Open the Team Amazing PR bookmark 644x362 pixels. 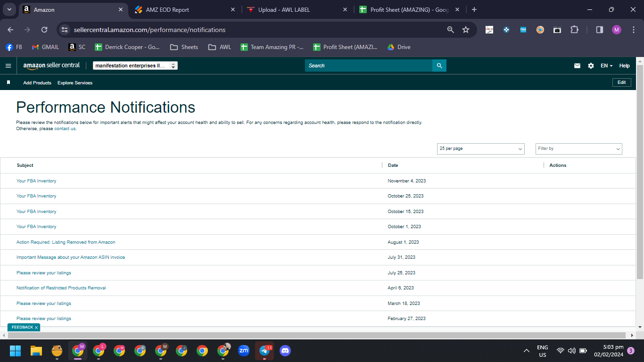coord(272,47)
